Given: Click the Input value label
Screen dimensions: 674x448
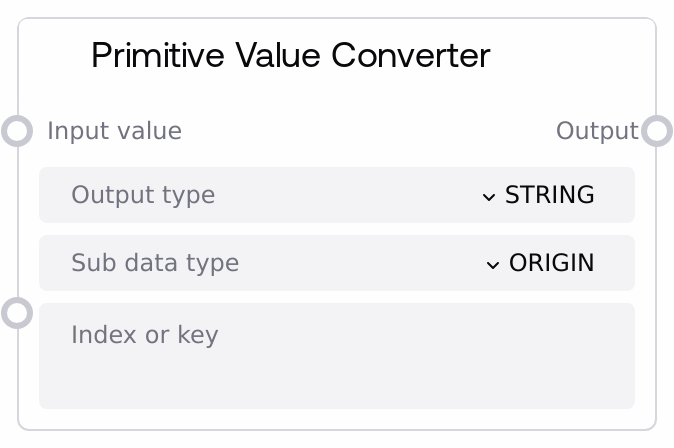Looking at the screenshot, I should 114,131.
